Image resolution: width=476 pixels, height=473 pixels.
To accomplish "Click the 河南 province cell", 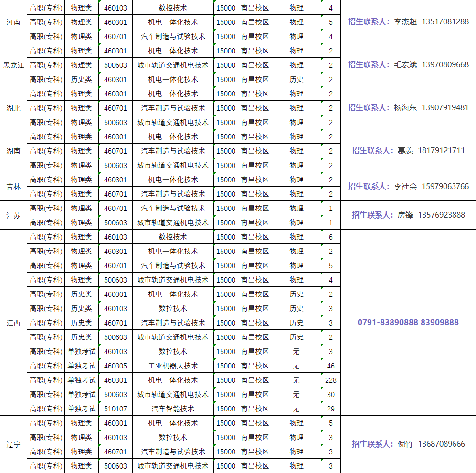I will [13, 22].
